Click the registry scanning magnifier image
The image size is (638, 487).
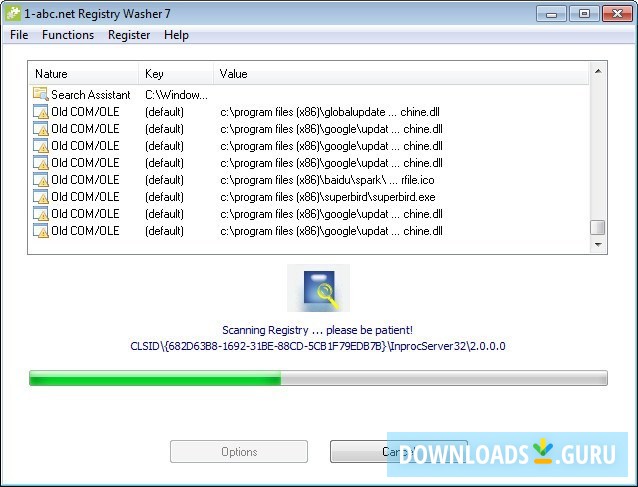[318, 288]
